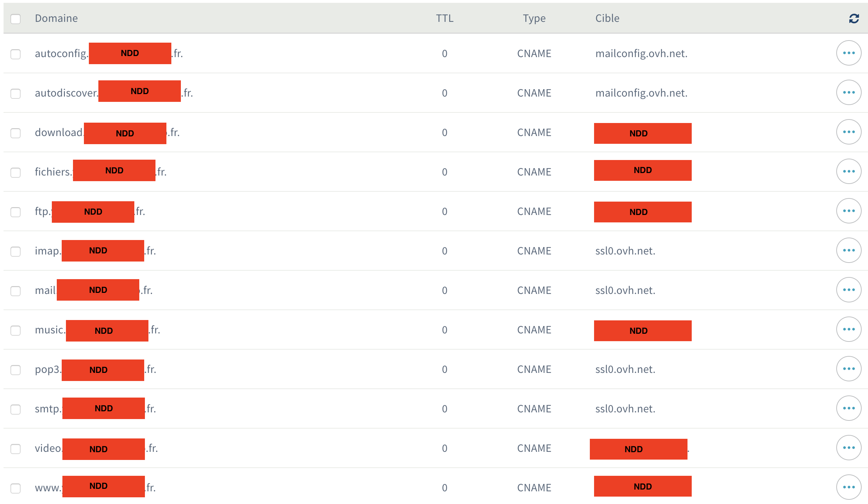Click the refresh icon in the table header
The height and width of the screenshot is (504, 868).
[x=854, y=18]
